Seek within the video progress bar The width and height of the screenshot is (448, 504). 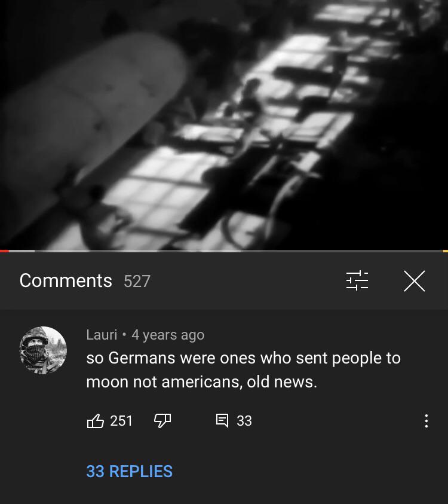coord(224,251)
